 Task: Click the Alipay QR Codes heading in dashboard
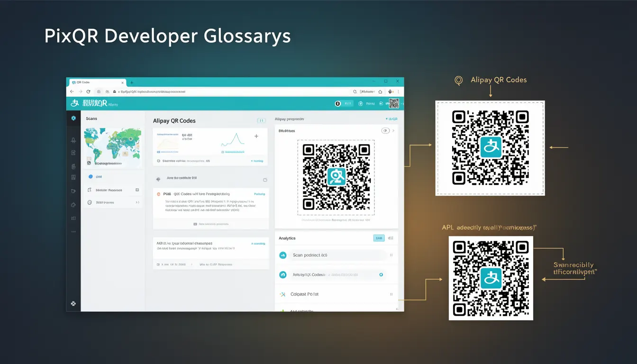pos(174,121)
